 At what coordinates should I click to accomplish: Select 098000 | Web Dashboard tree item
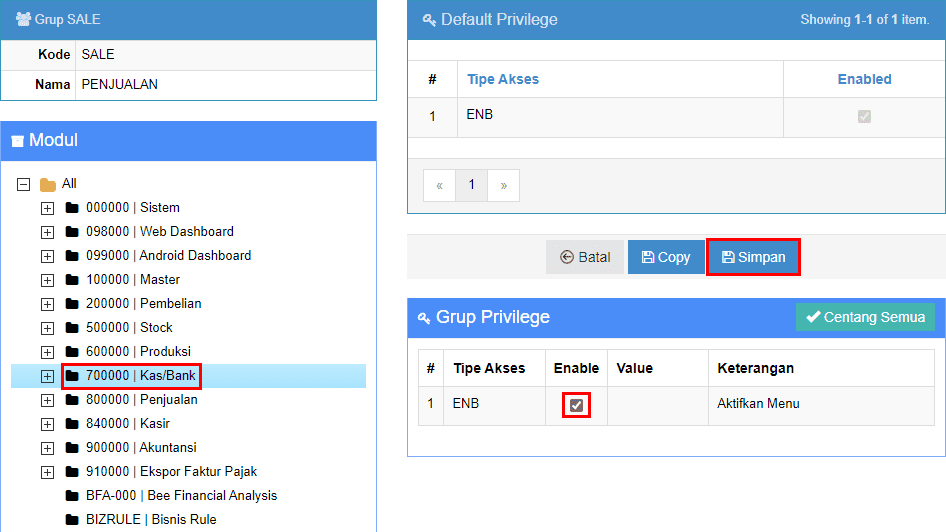(x=159, y=232)
